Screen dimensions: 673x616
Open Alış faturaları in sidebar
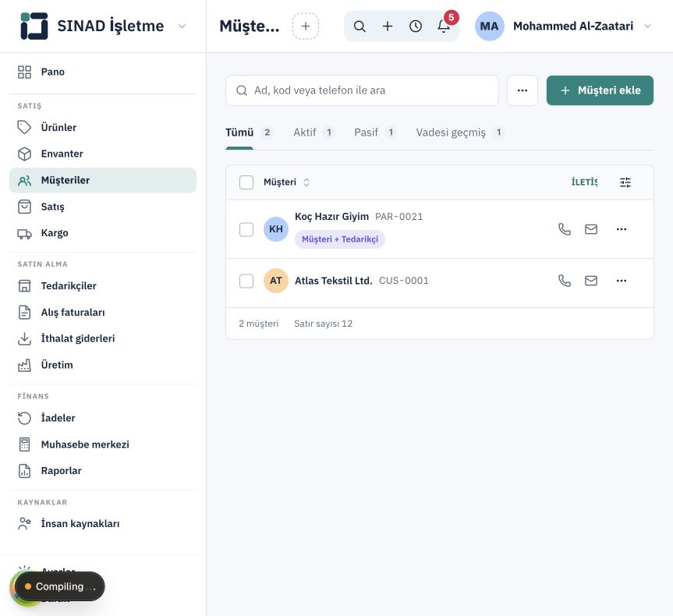pyautogui.click(x=103, y=313)
